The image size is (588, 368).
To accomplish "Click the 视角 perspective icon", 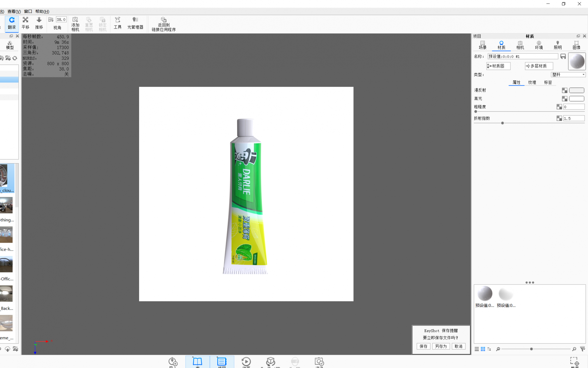I will pos(51,20).
